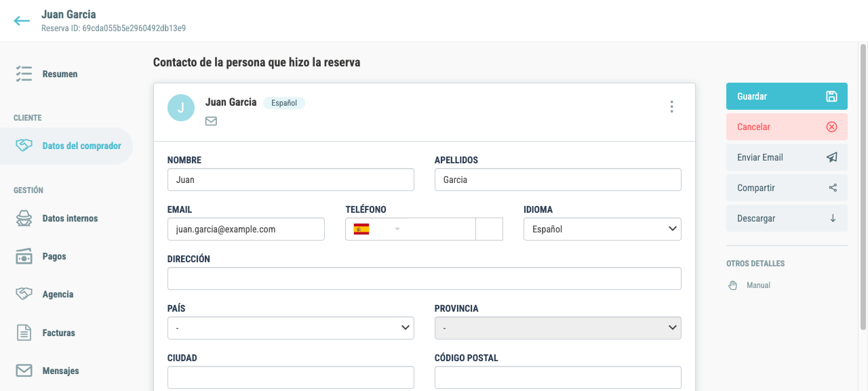Viewport: 868px width, 391px height.
Task: Open the phone country flag selector
Action: coord(376,229)
